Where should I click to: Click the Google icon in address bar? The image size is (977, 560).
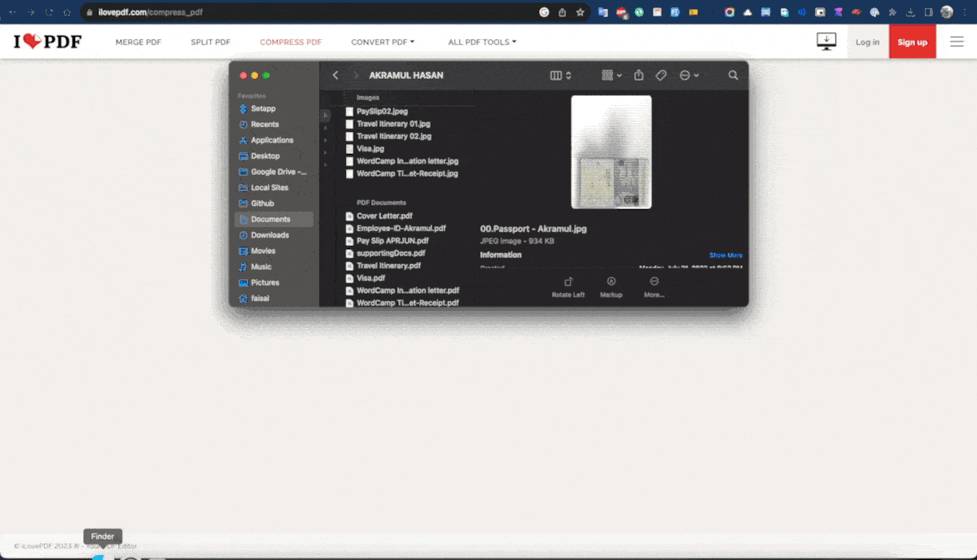545,12
